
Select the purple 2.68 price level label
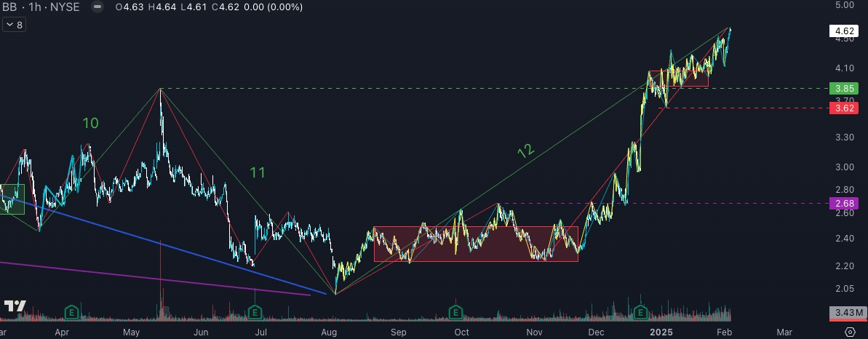coord(844,204)
